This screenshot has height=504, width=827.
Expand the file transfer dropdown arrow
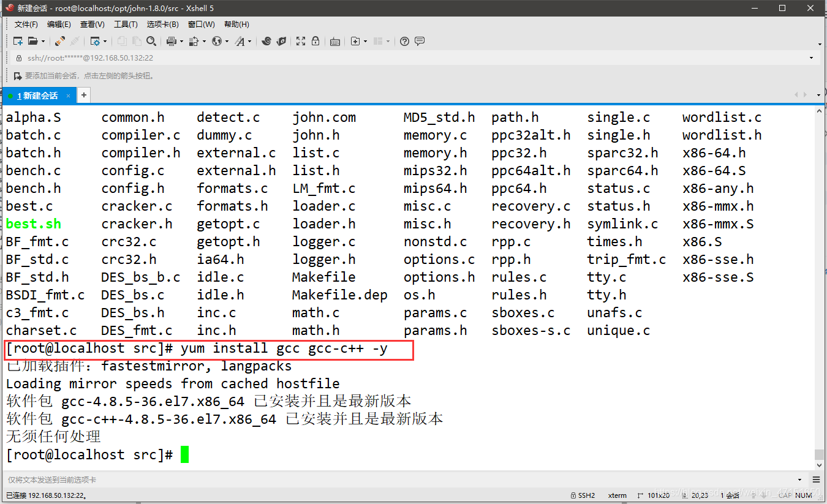[x=204, y=41]
